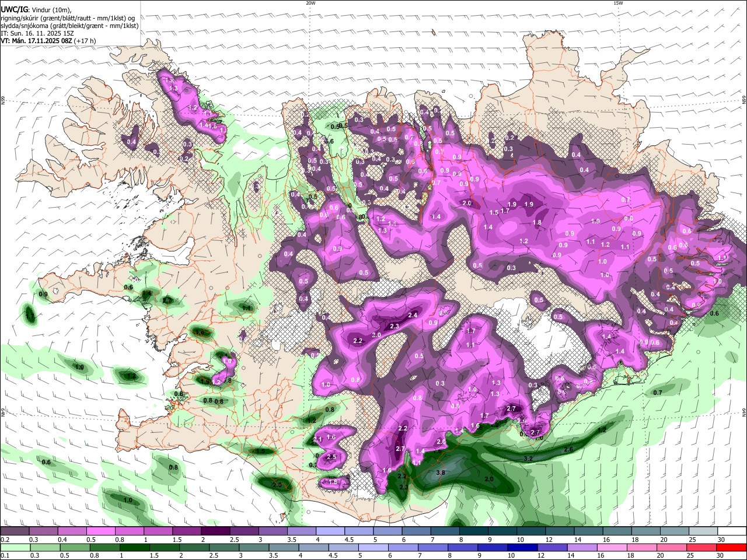Screen dimensions: 747x560
Task: Select the light pink 16 rain legend swatch
Action: (x=612, y=547)
